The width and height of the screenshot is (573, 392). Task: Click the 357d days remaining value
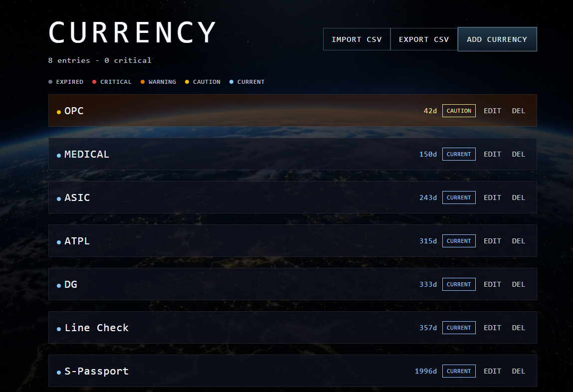click(x=428, y=328)
